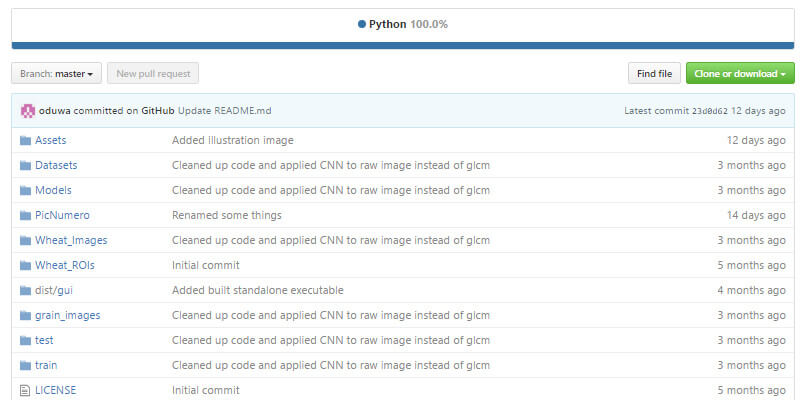Viewport: 800px width, 400px height.
Task: Click the New pull request button
Action: [153, 73]
